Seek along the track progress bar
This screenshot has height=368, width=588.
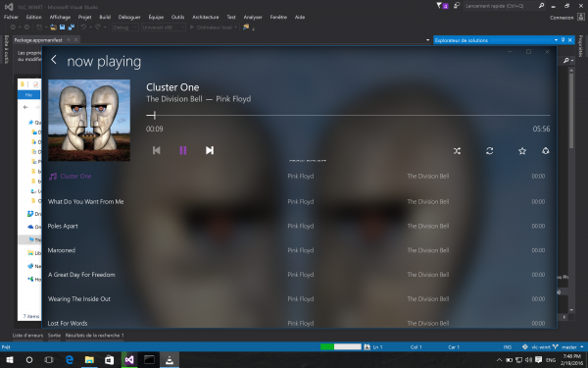(348, 115)
